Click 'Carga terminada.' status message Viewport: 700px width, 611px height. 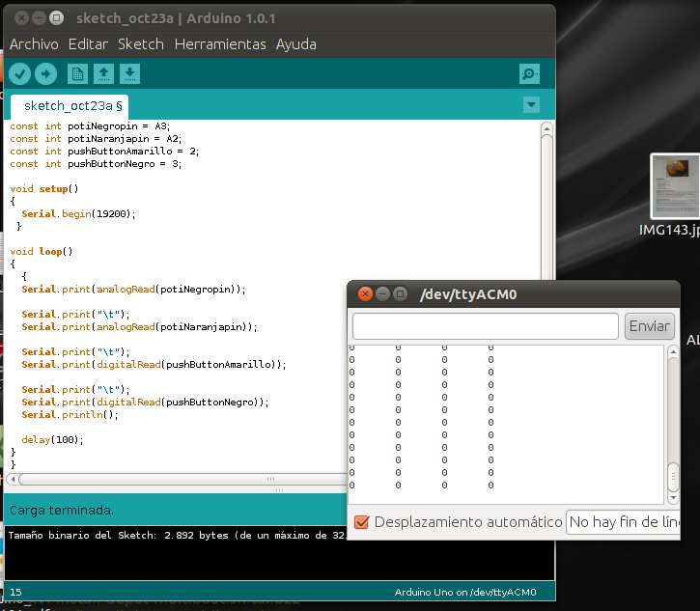click(61, 510)
